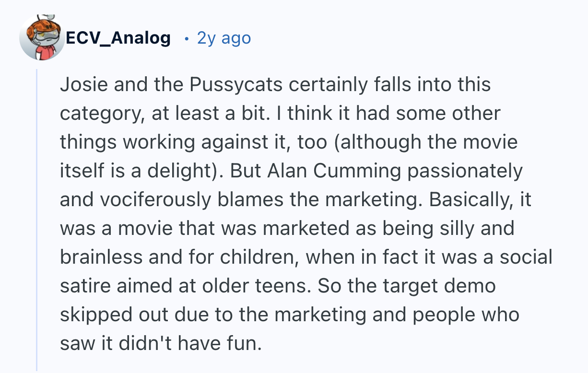
Task: Click the word "brainless" in the comment
Action: coord(102,257)
